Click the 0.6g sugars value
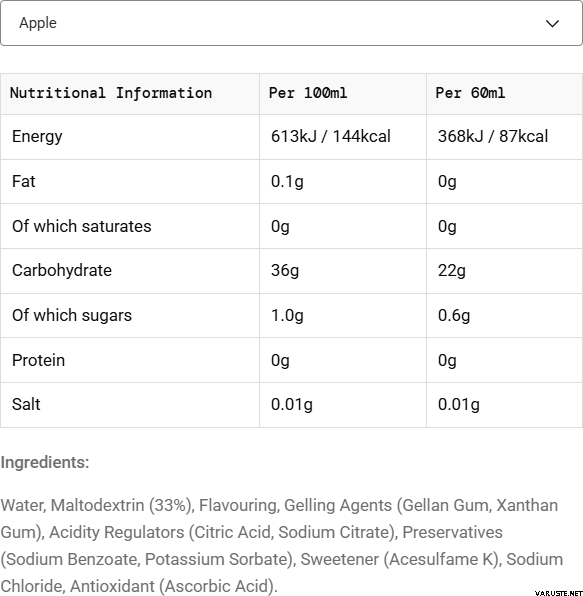 pos(454,316)
